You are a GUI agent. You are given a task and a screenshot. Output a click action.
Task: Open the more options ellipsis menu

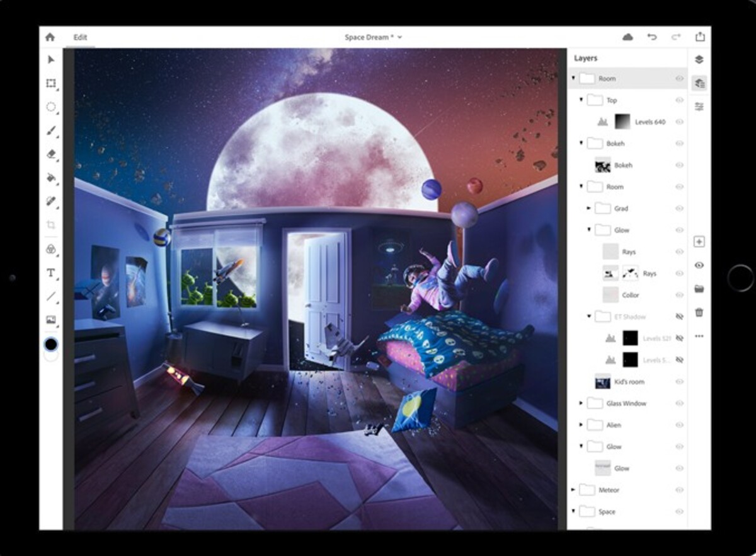pos(699,336)
